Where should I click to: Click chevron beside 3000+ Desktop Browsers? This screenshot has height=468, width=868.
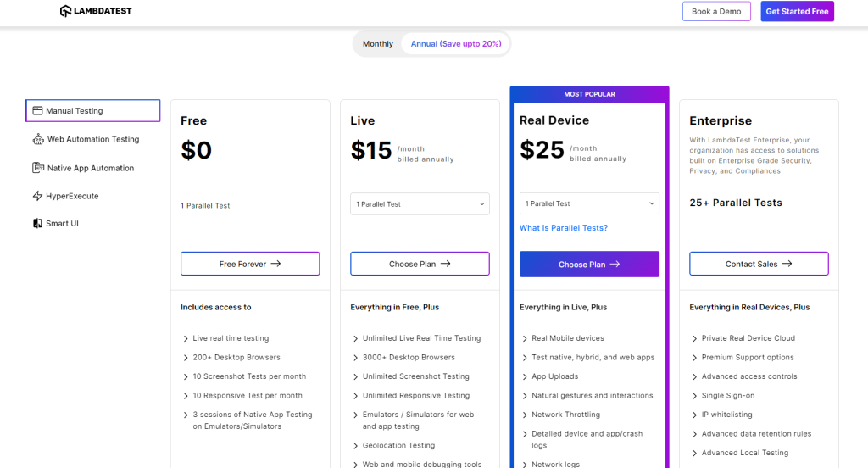click(x=355, y=358)
